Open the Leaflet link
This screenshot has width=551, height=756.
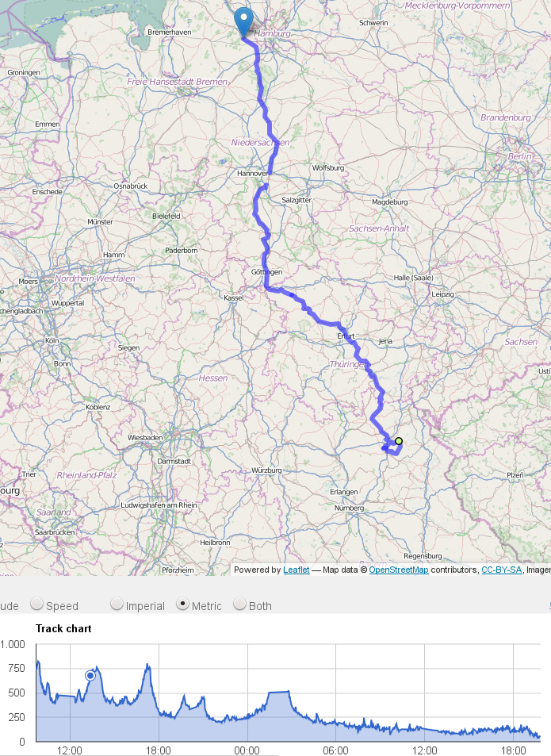pos(297,570)
